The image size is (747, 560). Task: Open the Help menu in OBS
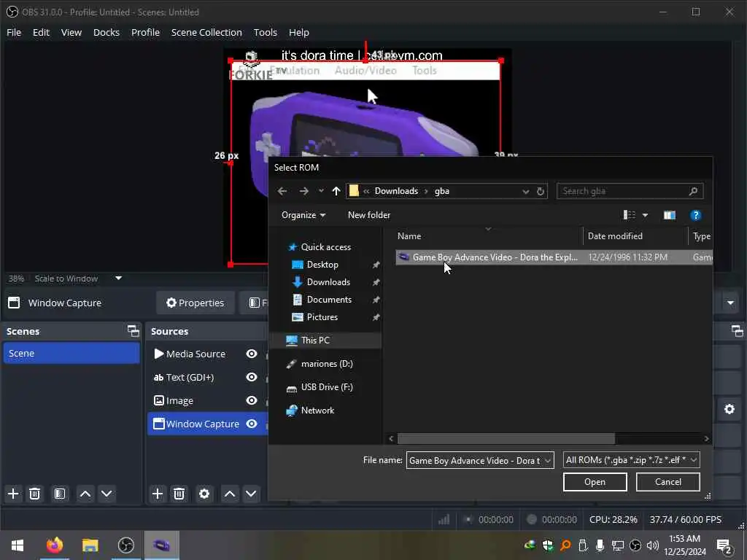[x=298, y=32]
